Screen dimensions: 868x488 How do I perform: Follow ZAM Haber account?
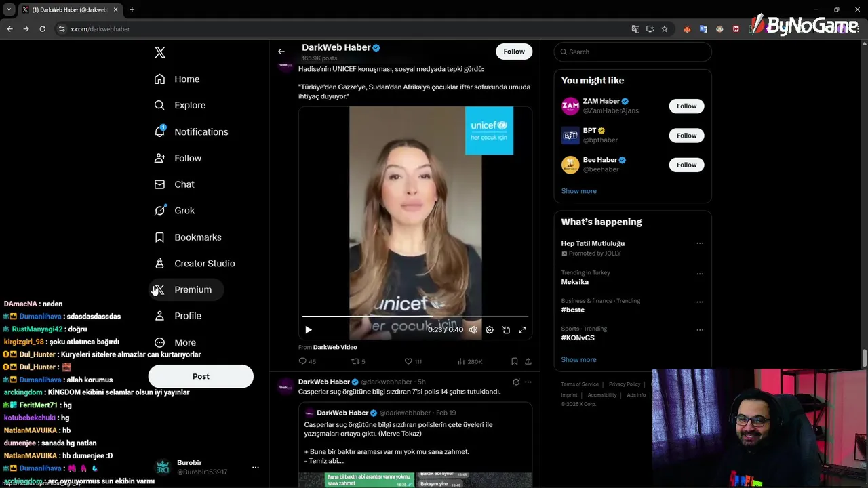(686, 106)
